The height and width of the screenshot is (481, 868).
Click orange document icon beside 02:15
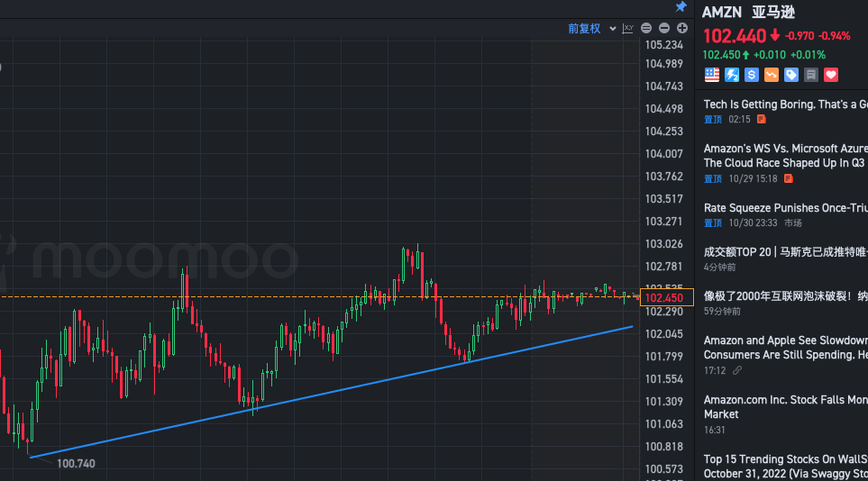[762, 119]
